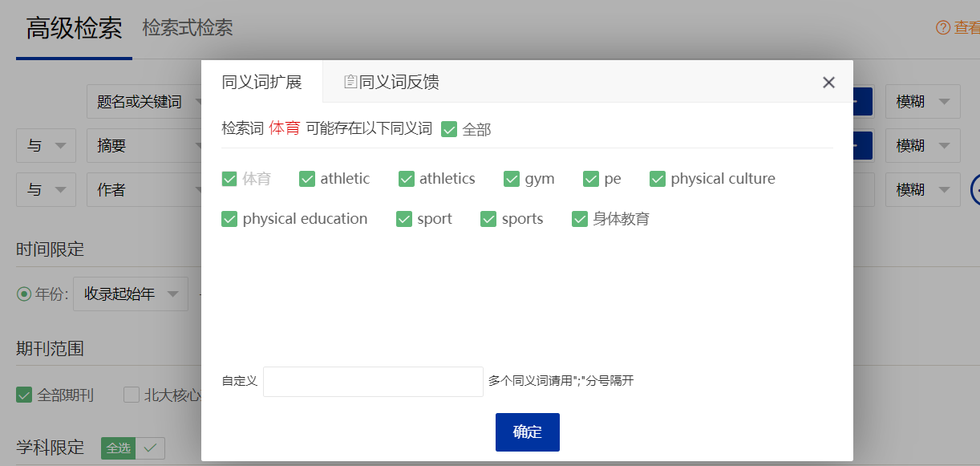This screenshot has width=980, height=466.
Task: Open the 同义词反馈 tab
Action: (x=391, y=82)
